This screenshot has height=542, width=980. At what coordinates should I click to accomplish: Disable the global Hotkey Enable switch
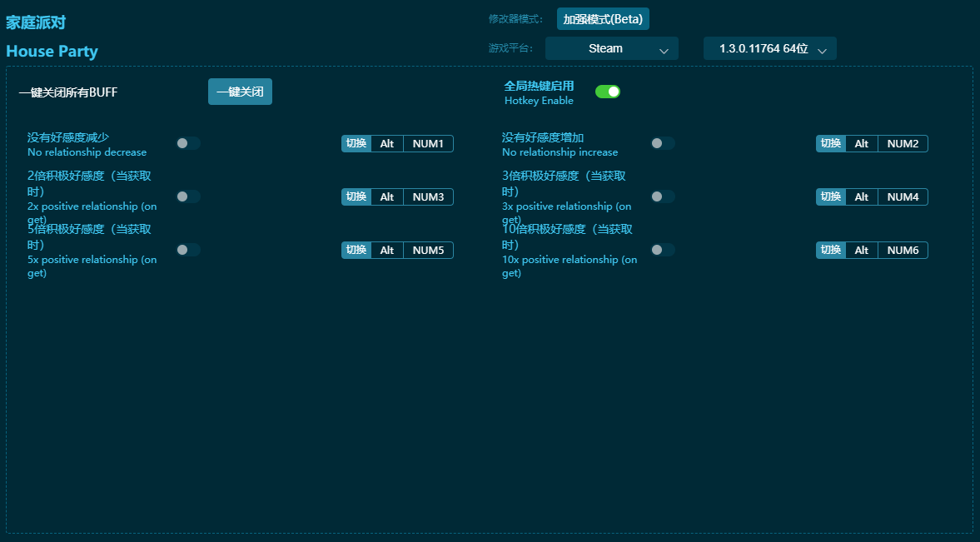[608, 92]
